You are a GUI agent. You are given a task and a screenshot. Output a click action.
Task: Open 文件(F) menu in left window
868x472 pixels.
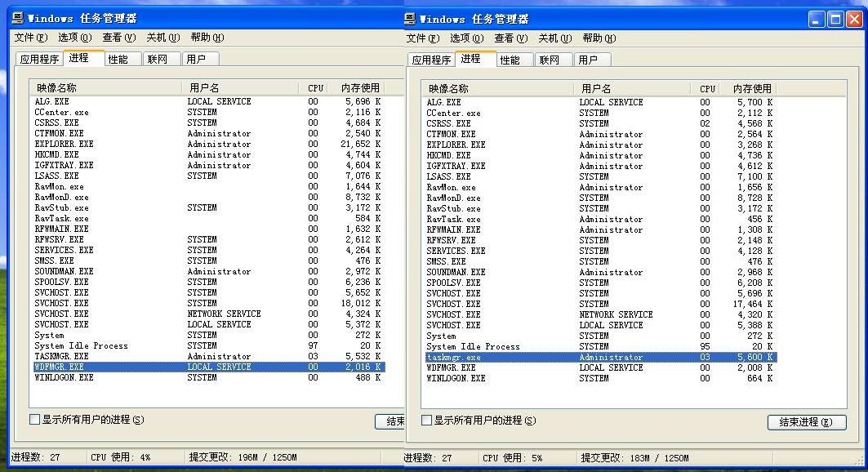point(31,38)
